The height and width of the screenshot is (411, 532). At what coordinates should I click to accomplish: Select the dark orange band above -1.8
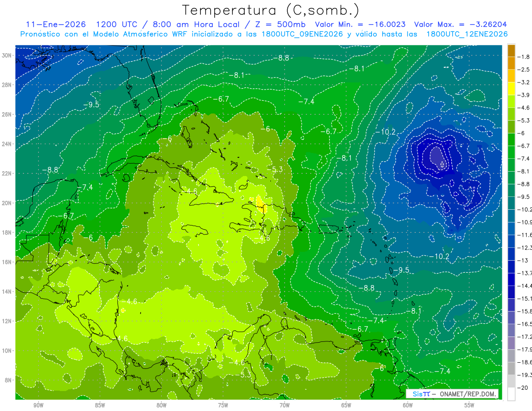[x=511, y=51]
